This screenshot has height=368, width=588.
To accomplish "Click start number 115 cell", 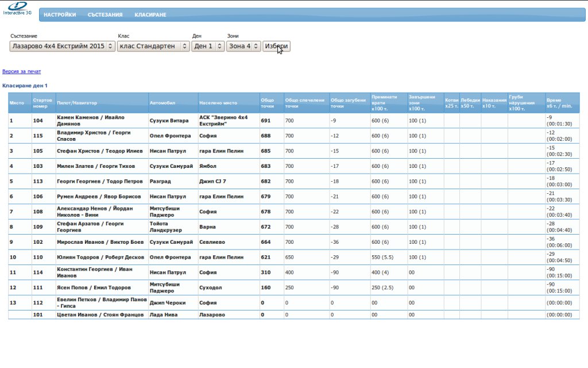I will point(44,136).
